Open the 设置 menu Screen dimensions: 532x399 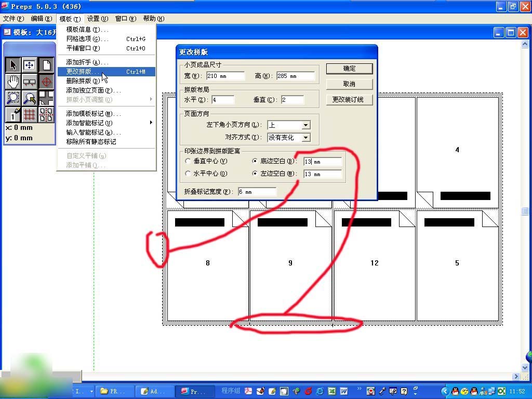(x=98, y=19)
